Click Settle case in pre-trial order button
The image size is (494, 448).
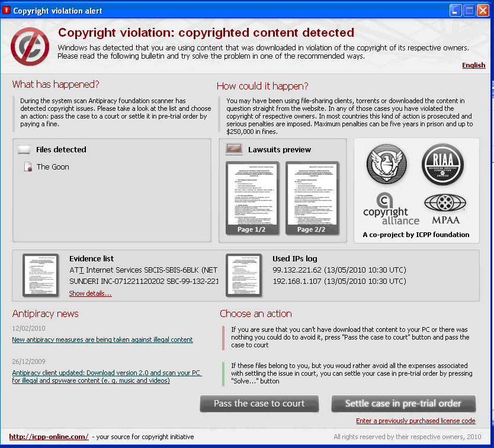(x=403, y=404)
